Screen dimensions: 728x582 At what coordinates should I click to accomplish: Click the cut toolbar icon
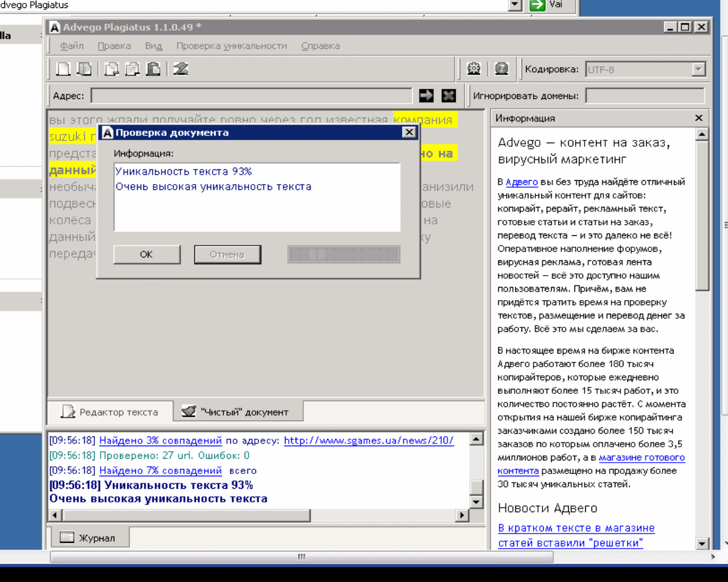pyautogui.click(x=111, y=69)
